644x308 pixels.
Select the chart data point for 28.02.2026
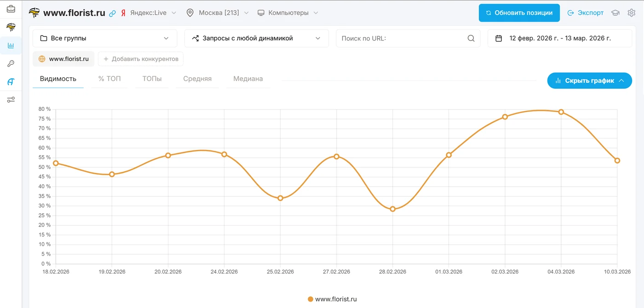click(x=393, y=209)
